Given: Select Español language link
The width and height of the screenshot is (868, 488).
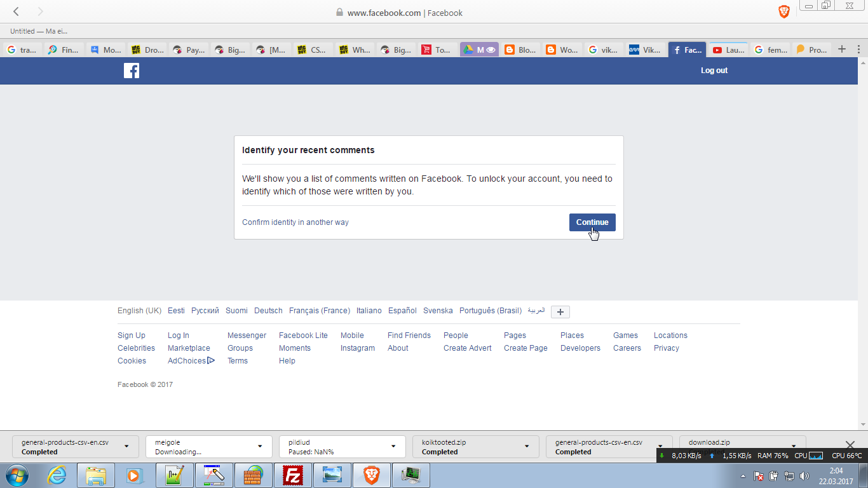Looking at the screenshot, I should click(402, 311).
